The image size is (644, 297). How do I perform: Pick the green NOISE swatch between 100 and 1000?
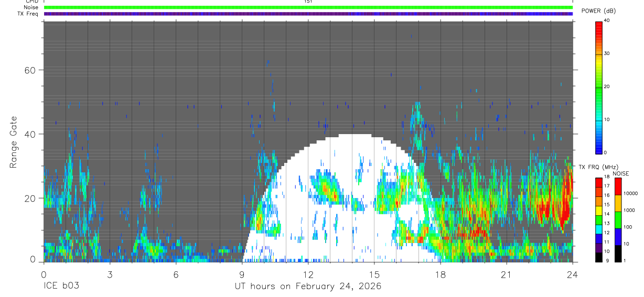[618, 220]
